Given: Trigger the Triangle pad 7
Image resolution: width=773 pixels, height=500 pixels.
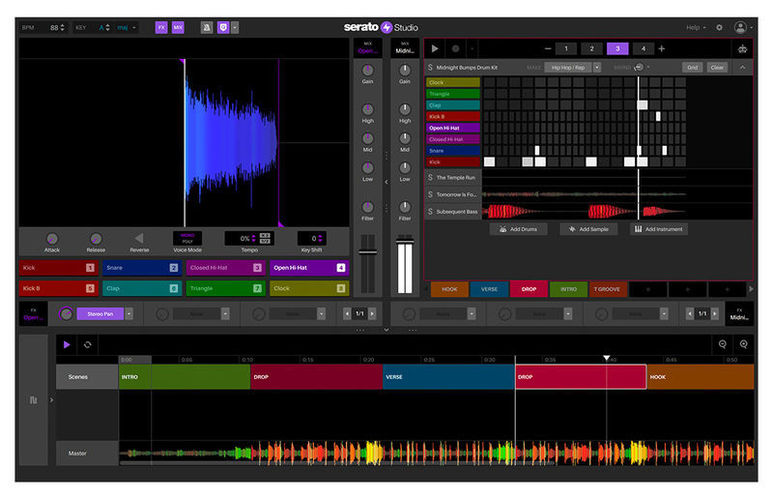Looking at the screenshot, I should coord(226,288).
